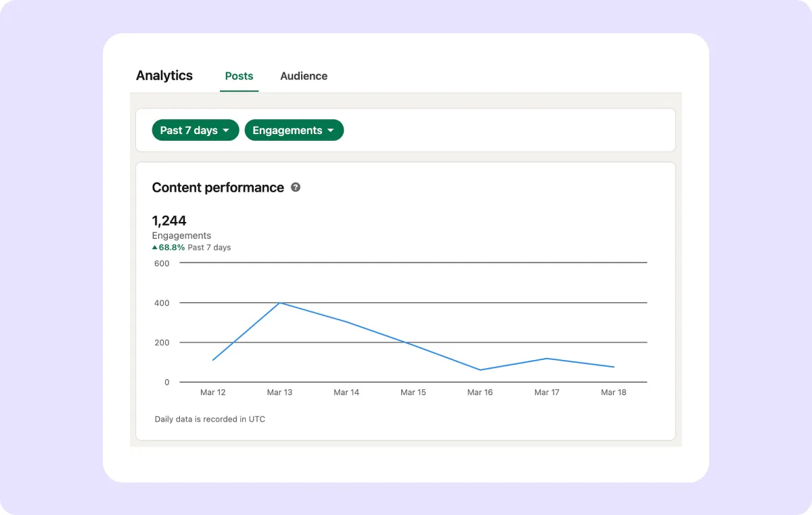Select the chart low point at Mar 16

480,370
